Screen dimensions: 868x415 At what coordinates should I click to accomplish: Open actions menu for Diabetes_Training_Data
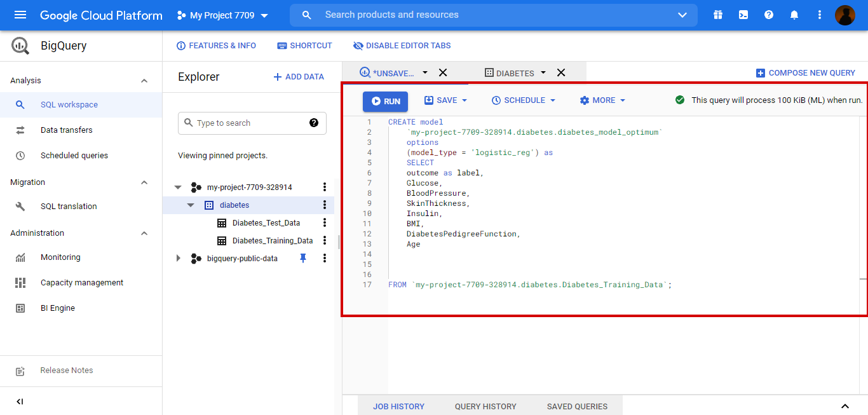click(x=325, y=240)
